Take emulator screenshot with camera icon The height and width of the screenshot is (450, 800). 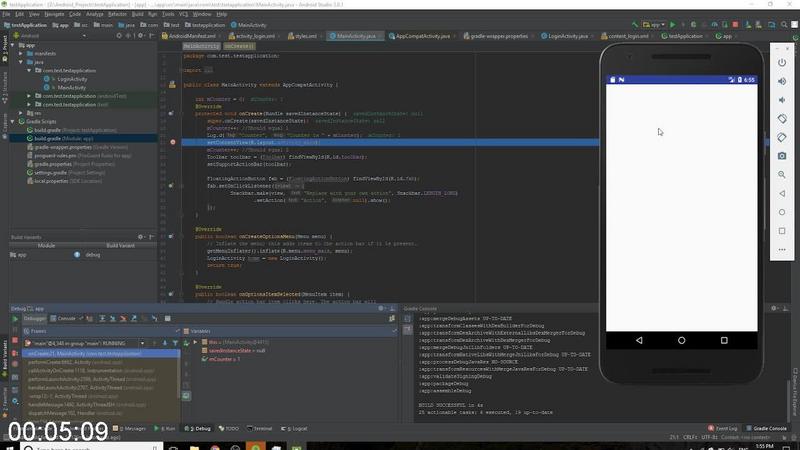[782, 156]
